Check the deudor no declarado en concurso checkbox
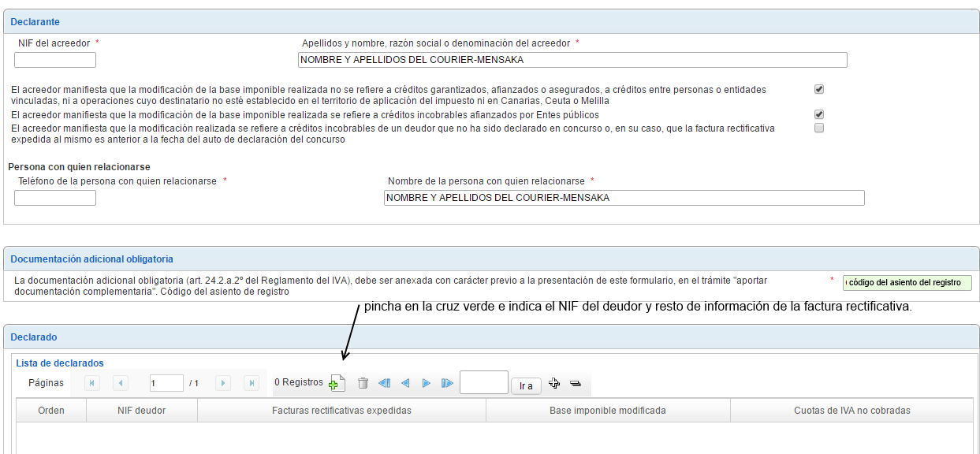The width and height of the screenshot is (980, 454). pyautogui.click(x=819, y=128)
